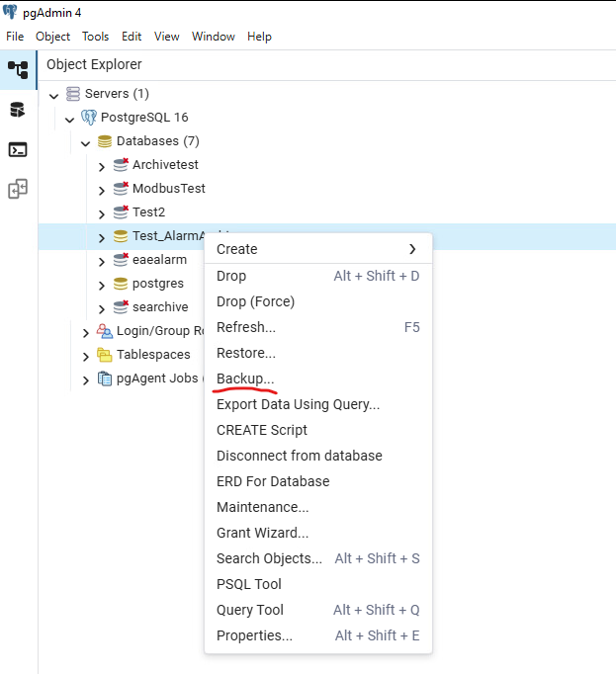Select Restore... in the context menu
Image resolution: width=616 pixels, height=674 pixels.
pyautogui.click(x=318, y=353)
